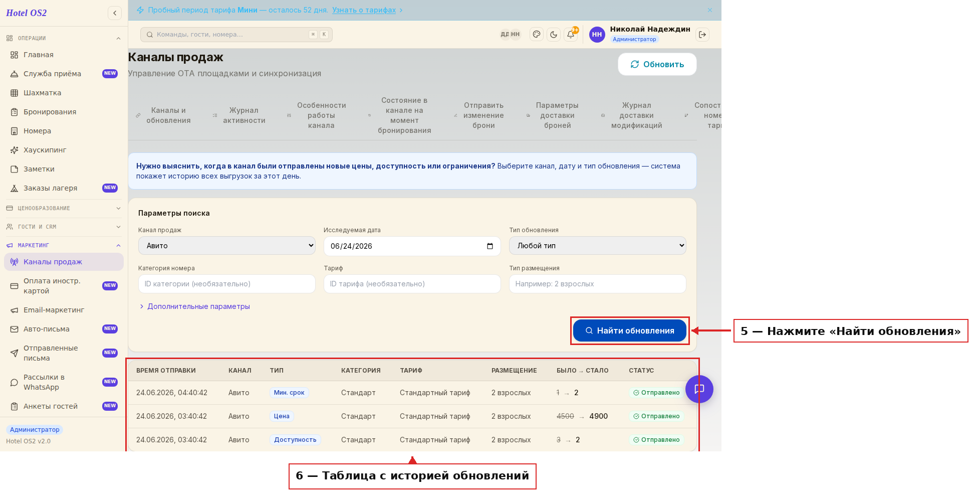Click Отправлено status in Цена row
Screen dimensions: 980x501
[656, 416]
